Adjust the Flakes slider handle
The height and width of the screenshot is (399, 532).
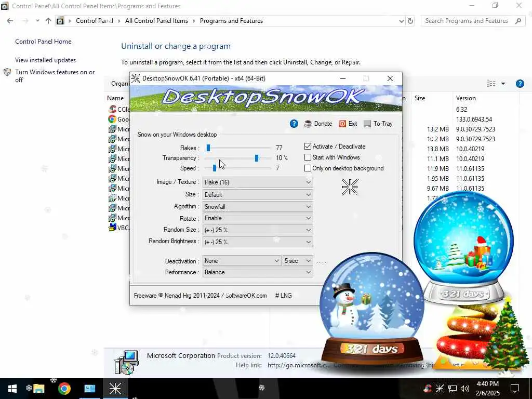208,148
